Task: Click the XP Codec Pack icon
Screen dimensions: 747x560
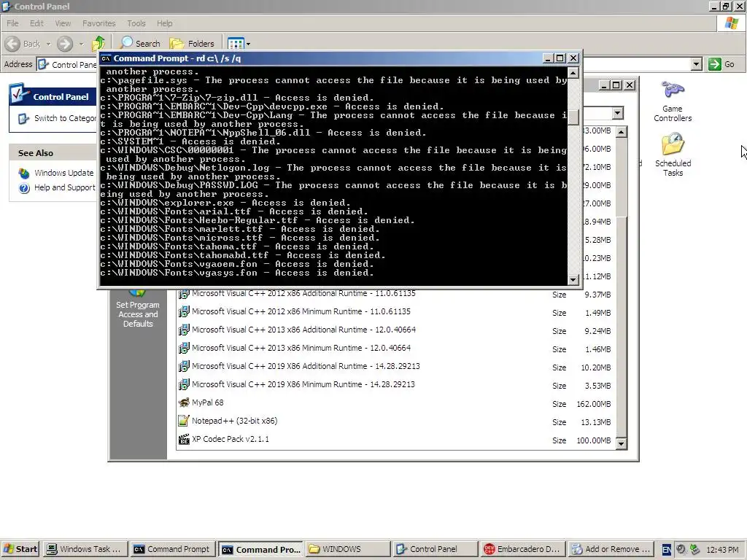Action: (x=183, y=440)
